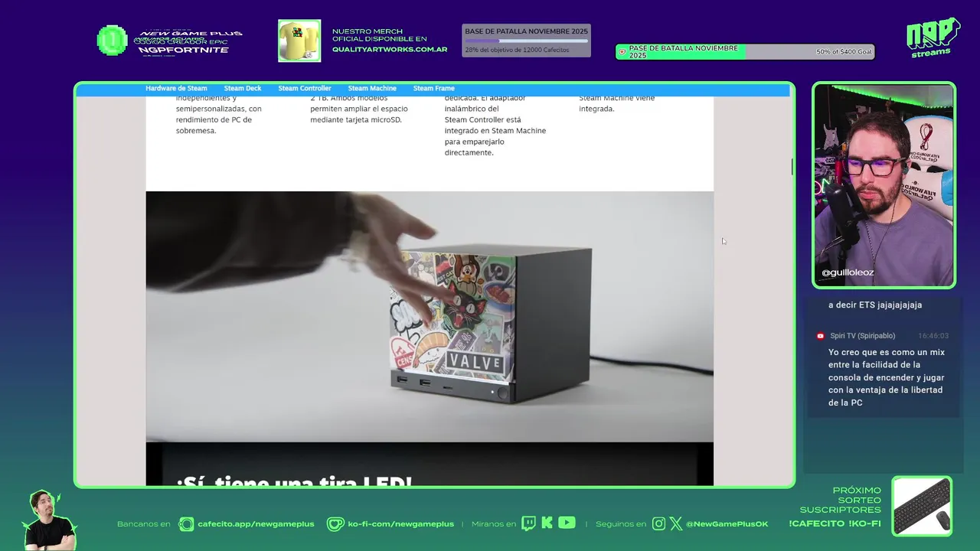Viewport: 980px width, 551px height.
Task: Click the Kick icon
Action: [x=547, y=523]
